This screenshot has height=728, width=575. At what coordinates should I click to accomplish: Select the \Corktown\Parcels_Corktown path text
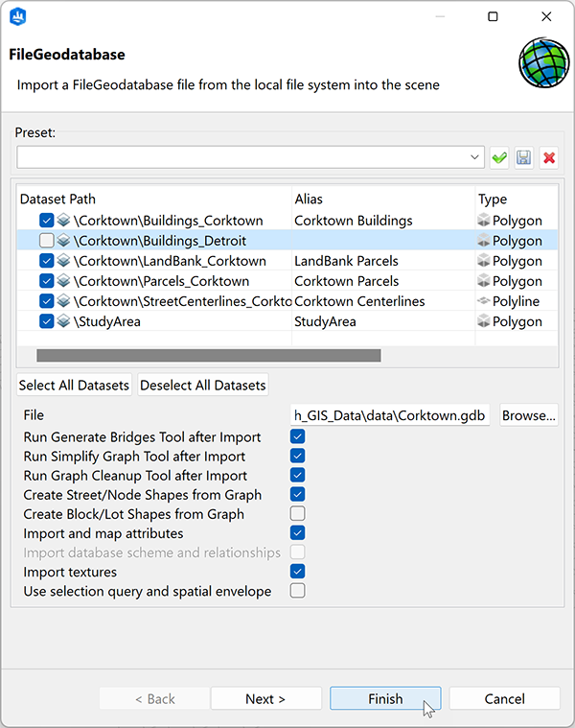coord(161,281)
